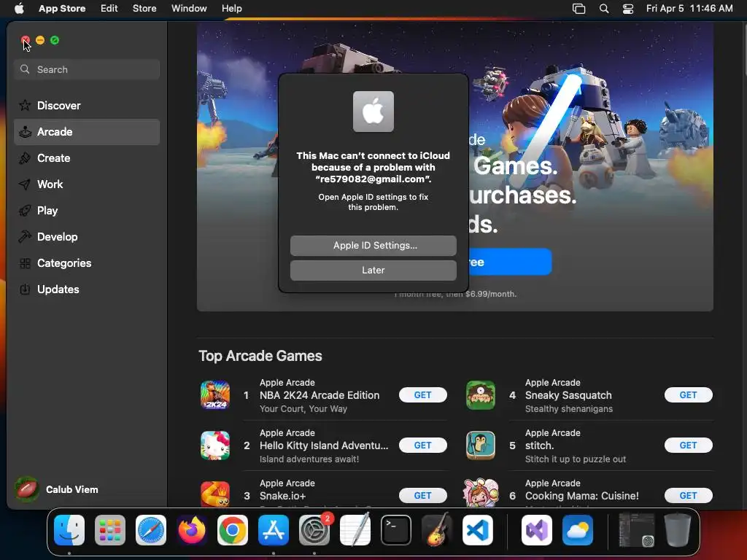Click the stitch. app icon

[480, 446]
